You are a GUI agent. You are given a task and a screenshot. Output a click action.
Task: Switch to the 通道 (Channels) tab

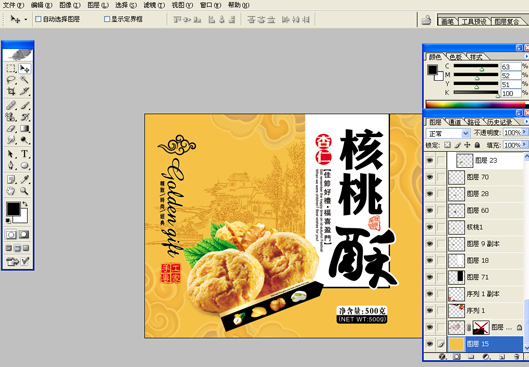(455, 122)
